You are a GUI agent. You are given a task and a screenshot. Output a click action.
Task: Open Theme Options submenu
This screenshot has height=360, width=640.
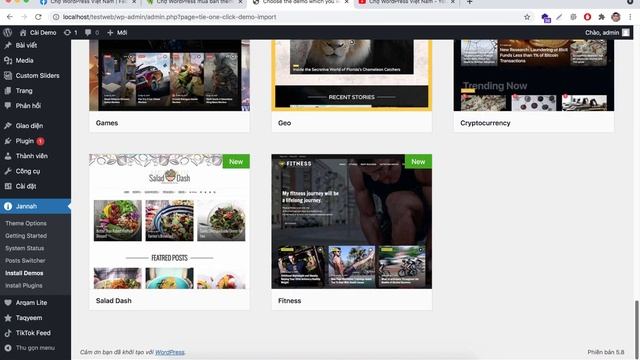tap(26, 223)
